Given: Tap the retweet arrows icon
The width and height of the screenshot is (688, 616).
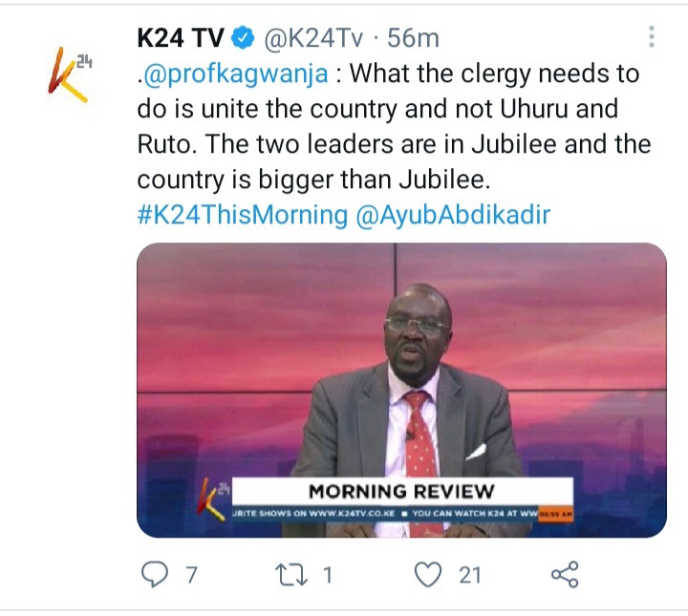Looking at the screenshot, I should [290, 575].
